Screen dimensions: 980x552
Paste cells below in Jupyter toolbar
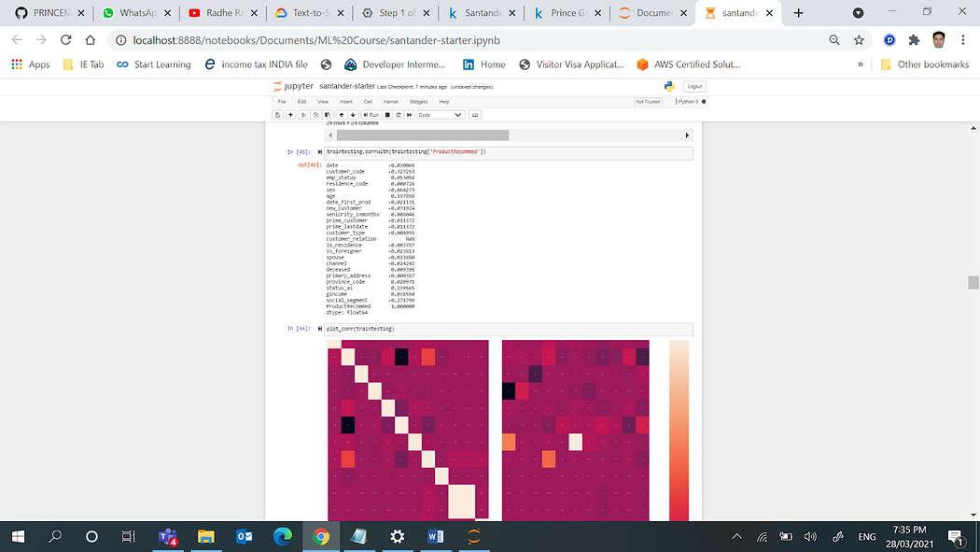[x=328, y=115]
